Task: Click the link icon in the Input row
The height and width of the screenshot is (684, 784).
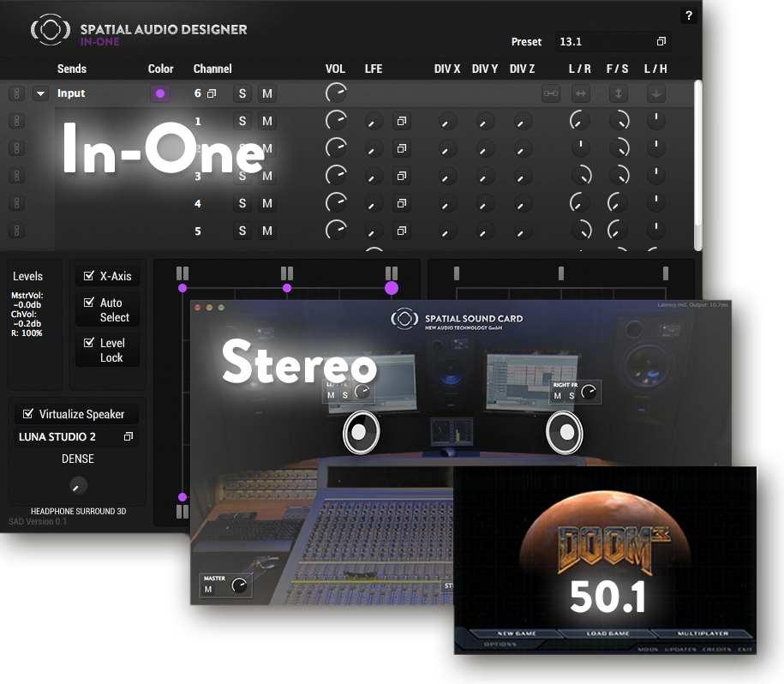Action: click(x=550, y=93)
